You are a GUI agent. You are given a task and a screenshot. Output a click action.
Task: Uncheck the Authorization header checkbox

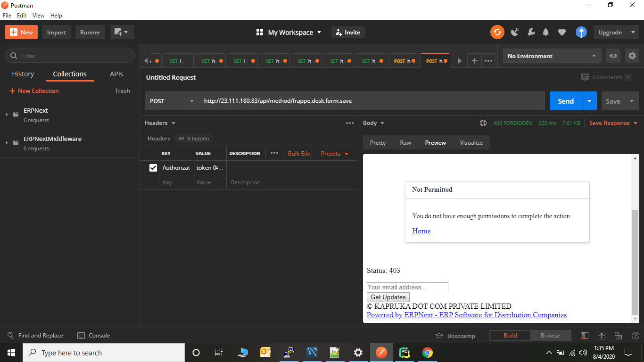click(x=153, y=168)
